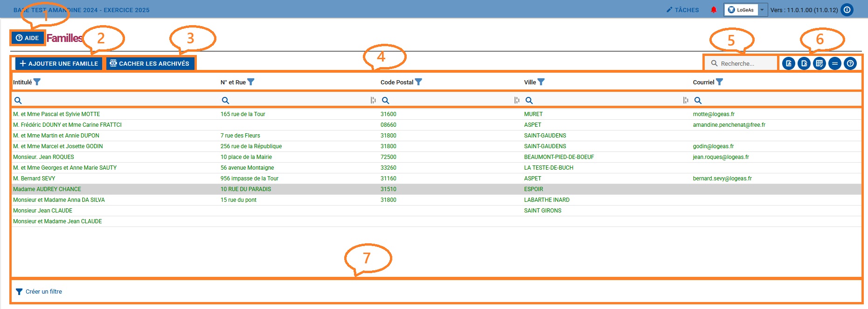Open the Aide help page

[x=28, y=38]
